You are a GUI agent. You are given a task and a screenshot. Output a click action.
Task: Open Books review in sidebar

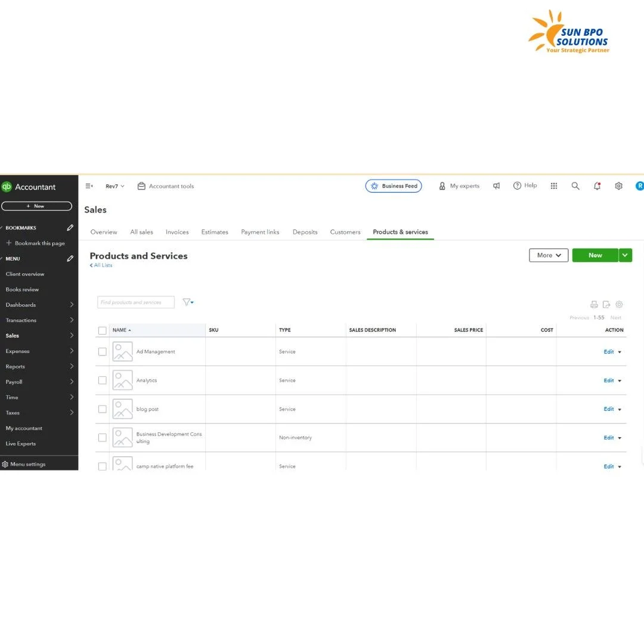click(x=22, y=290)
